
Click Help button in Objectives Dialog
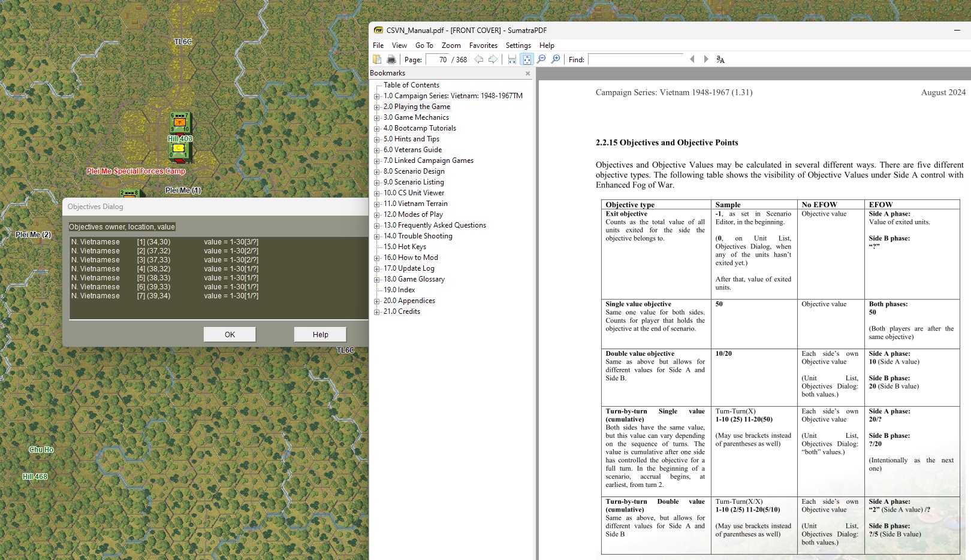[320, 334]
